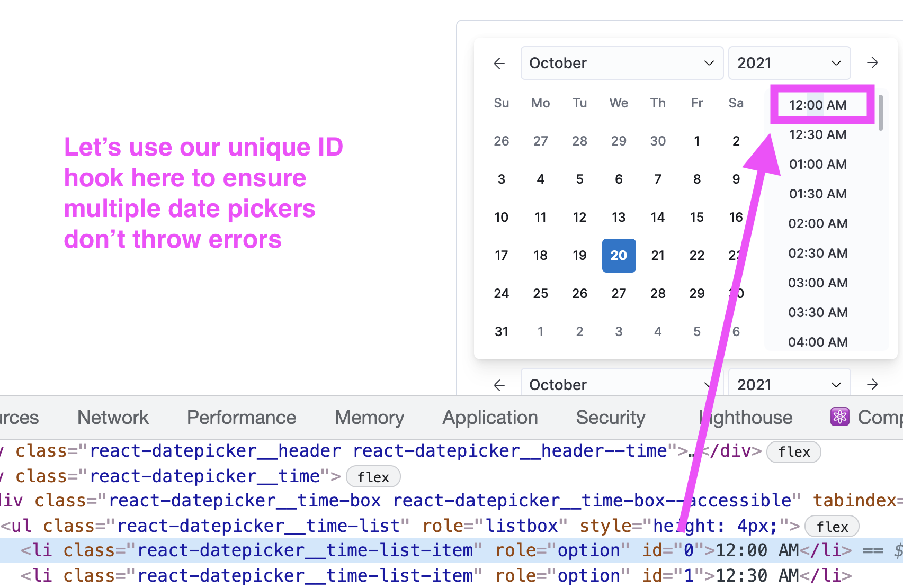Select the highlighted date 20
The height and width of the screenshot is (588, 903).
coord(619,256)
